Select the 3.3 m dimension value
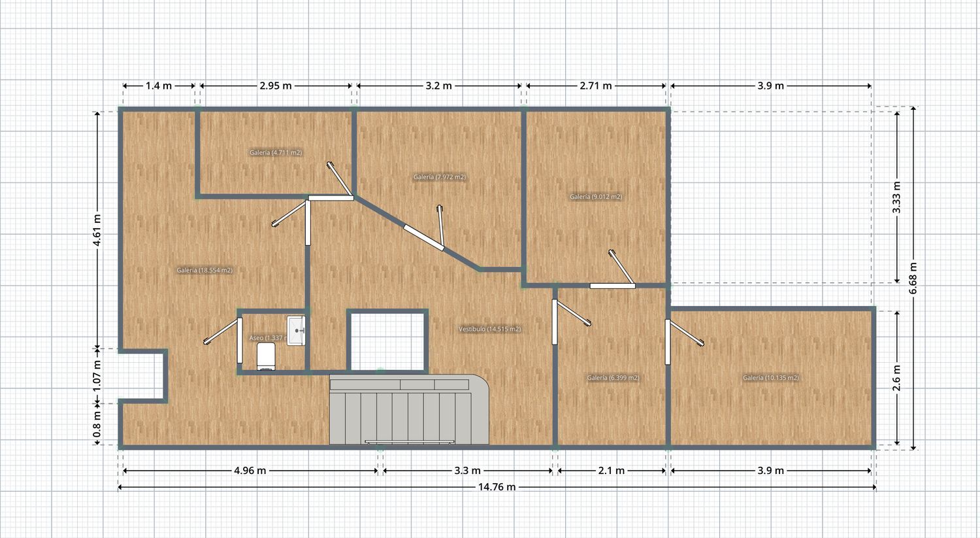Image resolution: width=980 pixels, height=538 pixels. pos(467,471)
